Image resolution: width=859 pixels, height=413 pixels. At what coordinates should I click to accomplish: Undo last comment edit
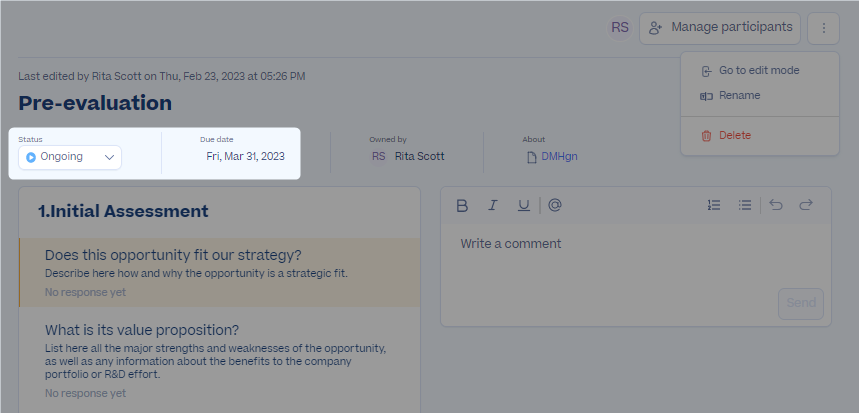click(776, 205)
